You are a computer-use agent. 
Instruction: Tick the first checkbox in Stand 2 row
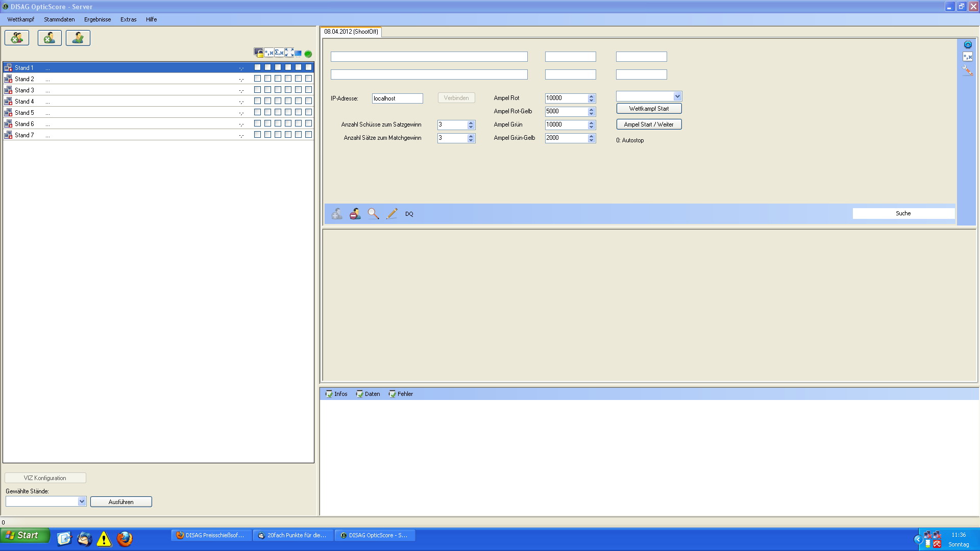pos(257,79)
